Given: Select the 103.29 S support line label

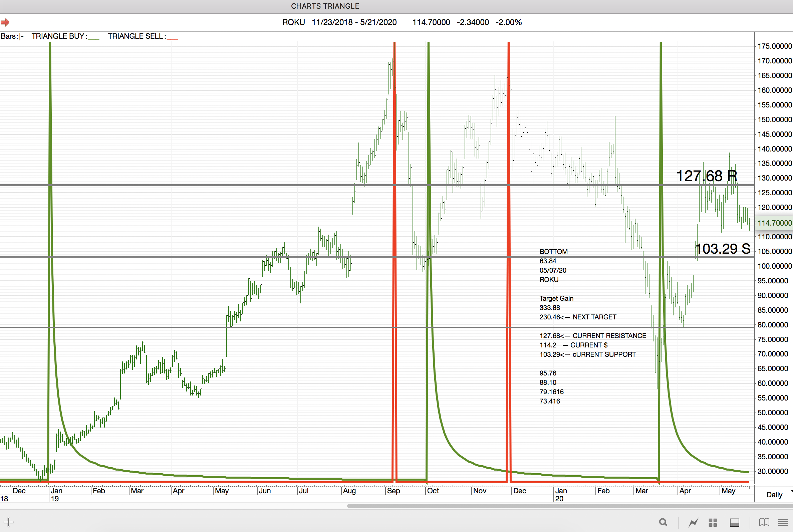Looking at the screenshot, I should click(x=723, y=249).
